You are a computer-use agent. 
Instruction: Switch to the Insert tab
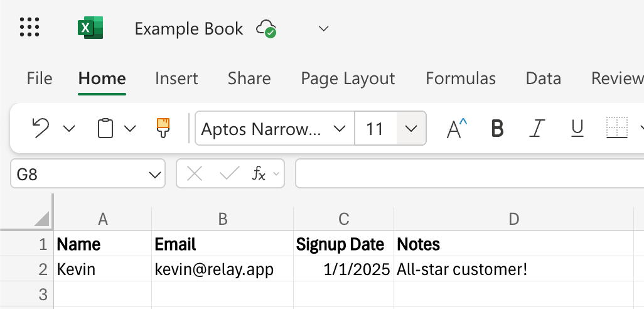pyautogui.click(x=176, y=79)
